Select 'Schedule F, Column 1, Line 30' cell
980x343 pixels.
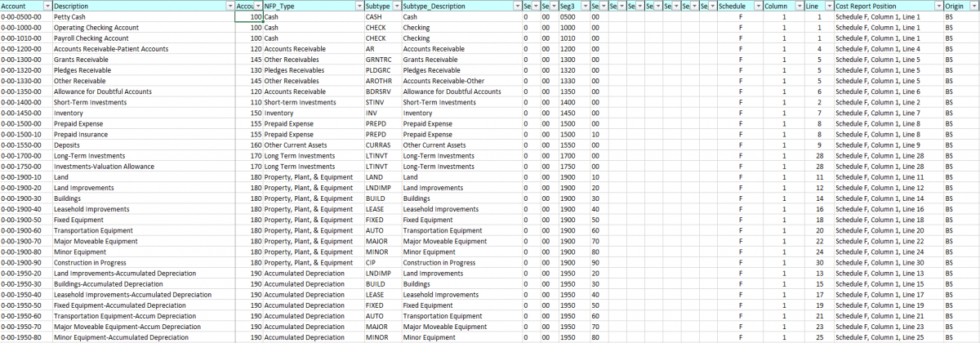tap(889, 262)
